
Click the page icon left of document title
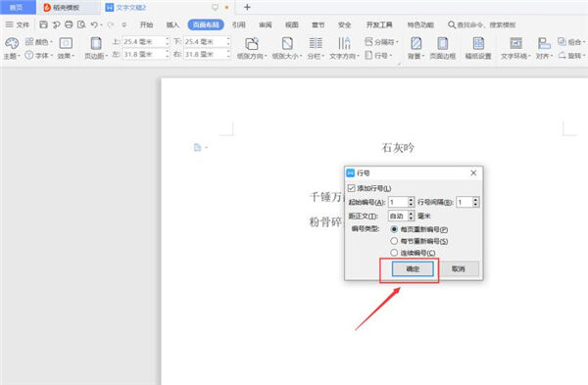[198, 147]
